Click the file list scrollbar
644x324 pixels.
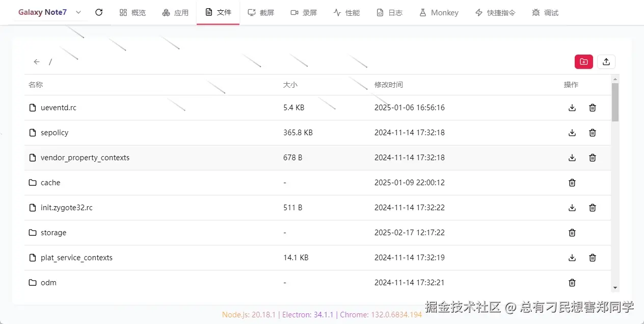pyautogui.click(x=615, y=102)
